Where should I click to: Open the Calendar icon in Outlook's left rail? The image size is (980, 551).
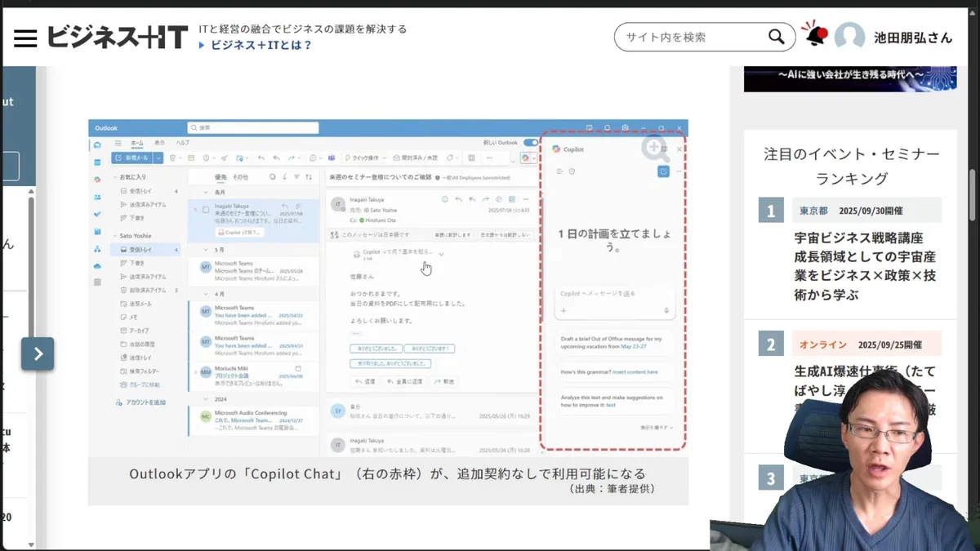click(x=97, y=162)
